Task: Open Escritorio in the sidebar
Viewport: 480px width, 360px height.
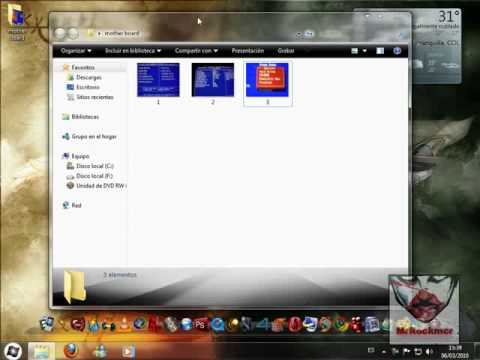Action: 88,87
